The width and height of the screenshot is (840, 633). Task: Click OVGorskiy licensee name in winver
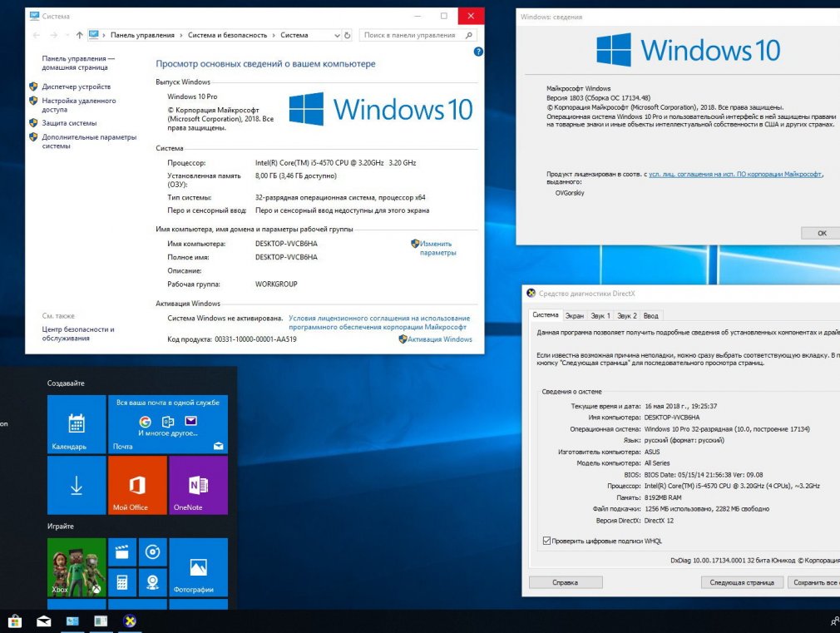click(x=570, y=193)
